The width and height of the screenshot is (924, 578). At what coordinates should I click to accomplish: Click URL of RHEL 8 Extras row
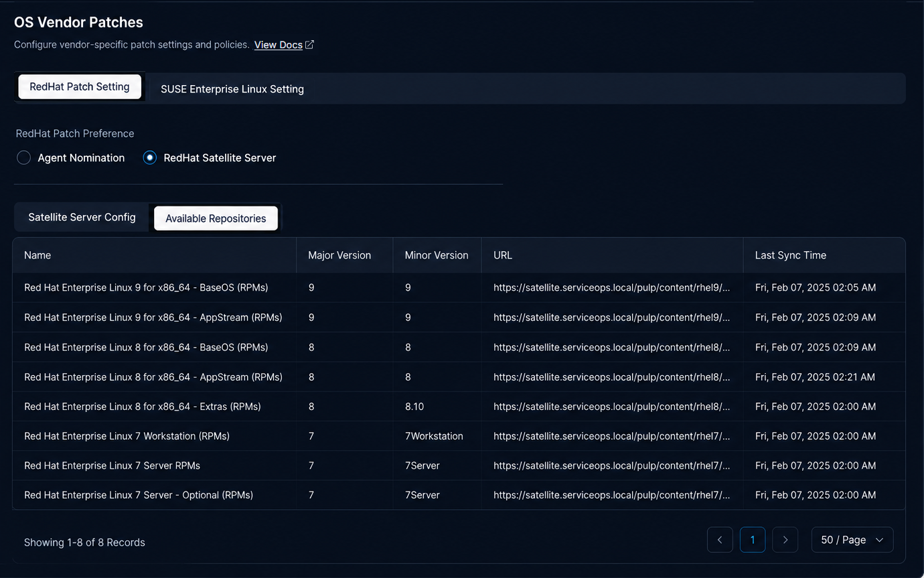612,407
